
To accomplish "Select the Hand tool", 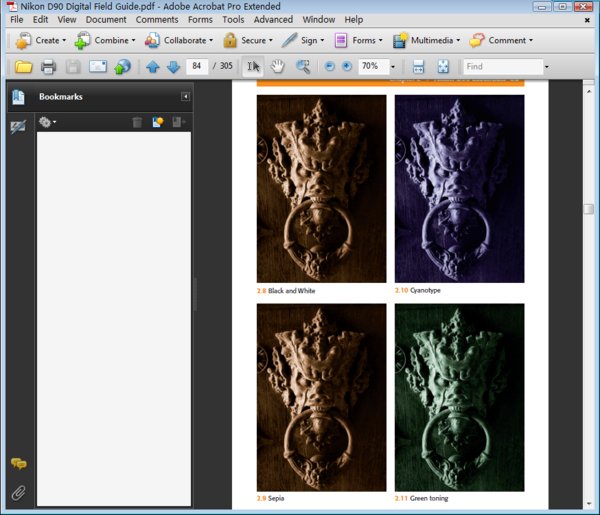I will pyautogui.click(x=278, y=67).
